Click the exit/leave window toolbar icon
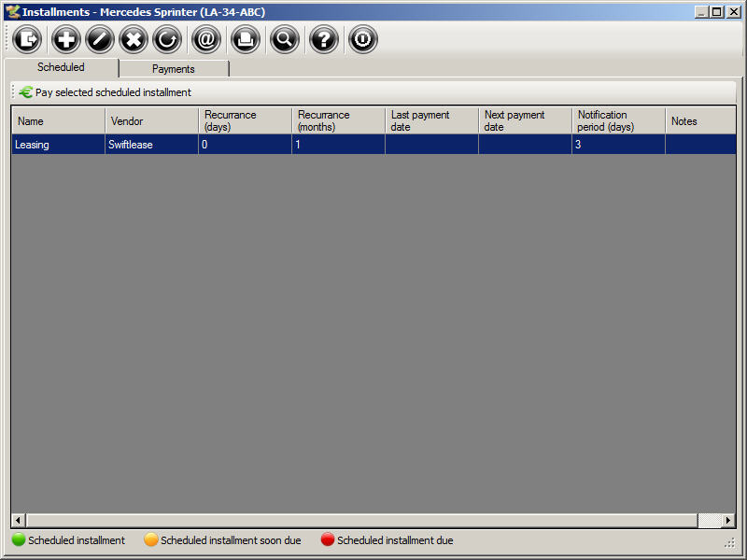The image size is (747, 560). 27,39
